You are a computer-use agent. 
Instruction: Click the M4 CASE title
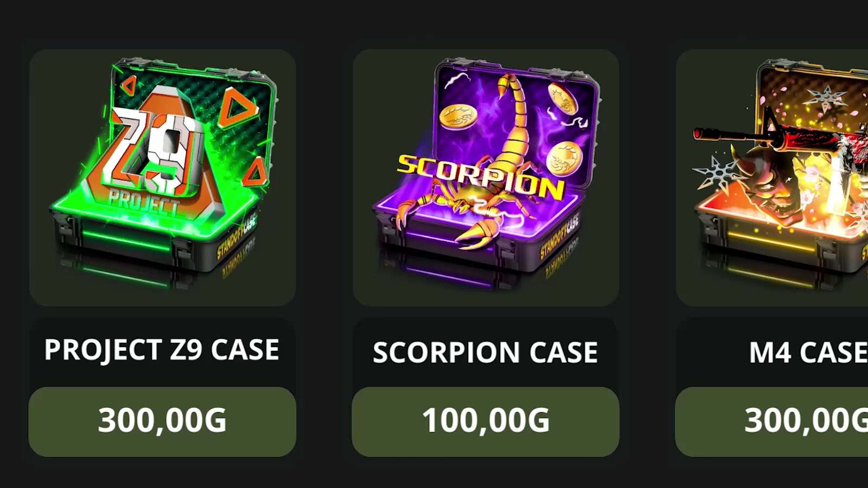[x=808, y=352]
